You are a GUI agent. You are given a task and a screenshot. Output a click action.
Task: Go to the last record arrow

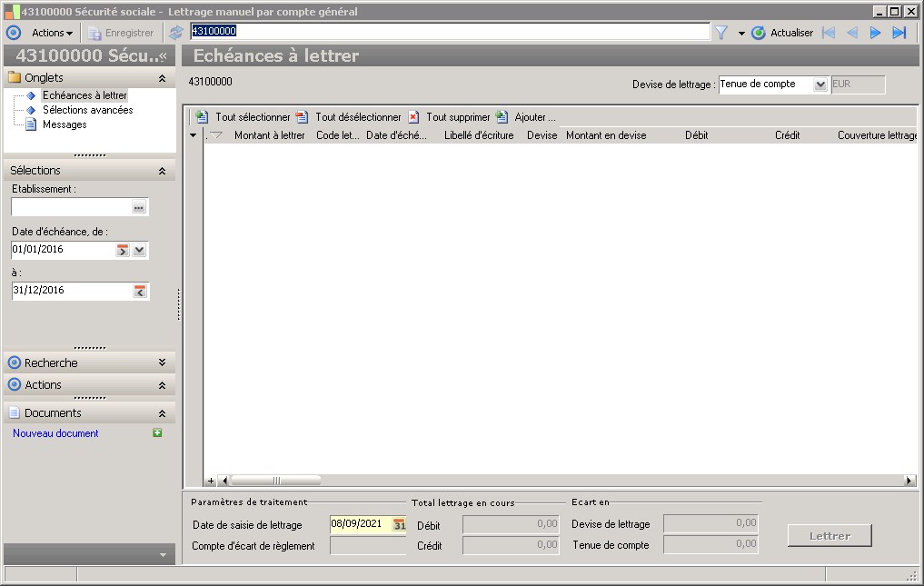899,33
